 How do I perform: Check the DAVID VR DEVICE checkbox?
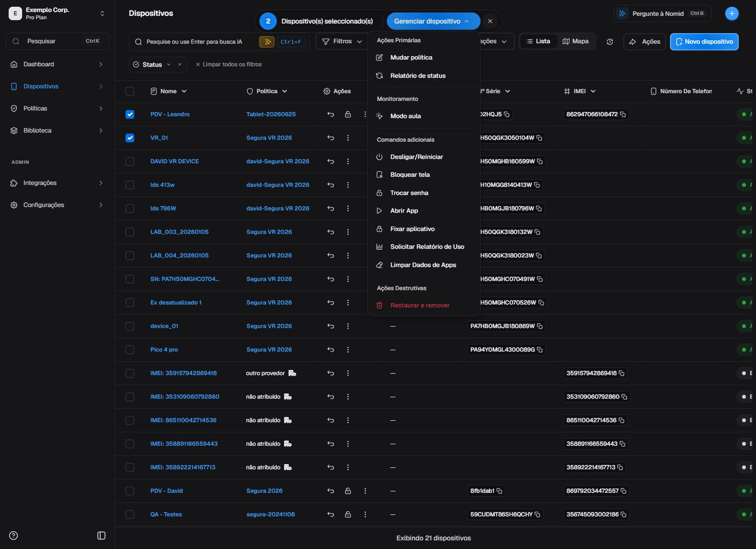coord(130,161)
